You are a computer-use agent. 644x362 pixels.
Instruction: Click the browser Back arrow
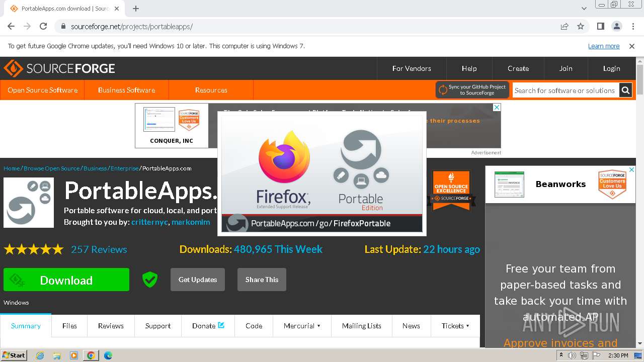[11, 26]
